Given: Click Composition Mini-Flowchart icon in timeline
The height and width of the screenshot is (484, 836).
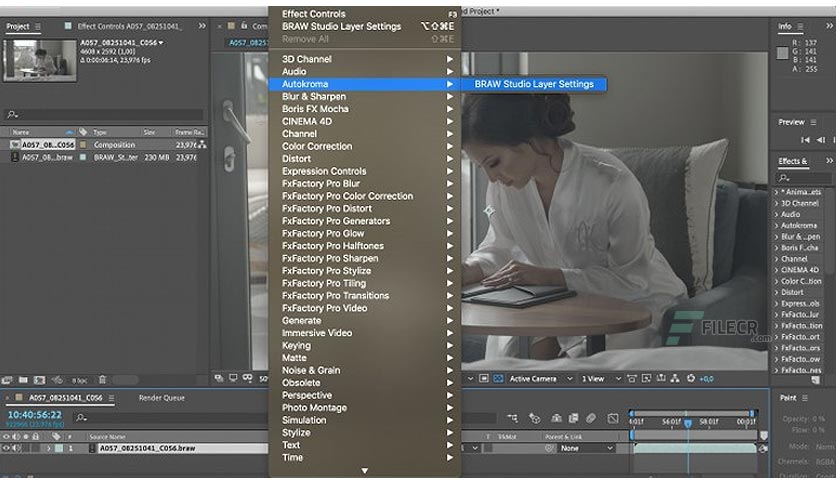Looking at the screenshot, I should click(x=512, y=418).
